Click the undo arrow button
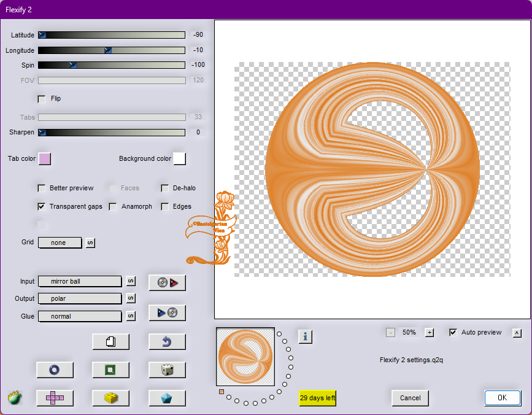 (167, 341)
